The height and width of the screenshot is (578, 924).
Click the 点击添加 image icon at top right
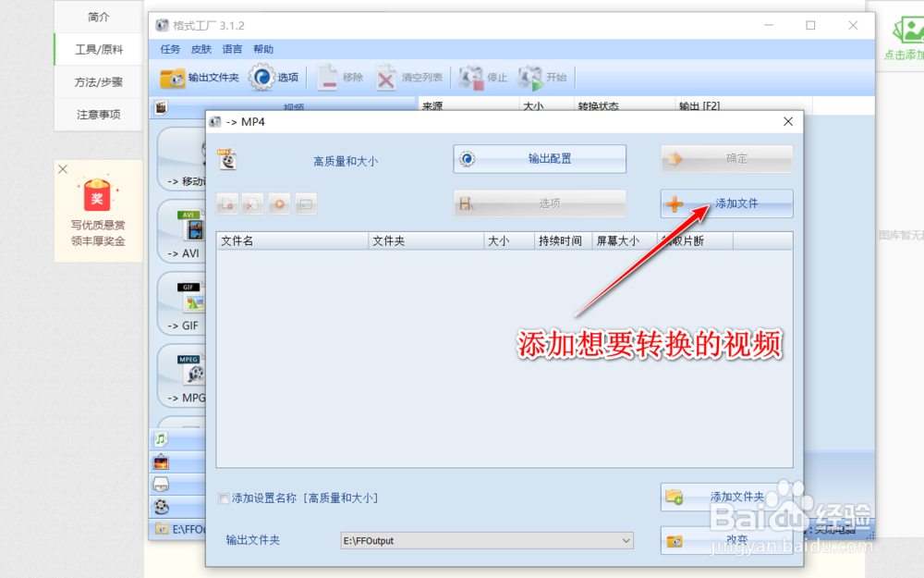tap(908, 31)
